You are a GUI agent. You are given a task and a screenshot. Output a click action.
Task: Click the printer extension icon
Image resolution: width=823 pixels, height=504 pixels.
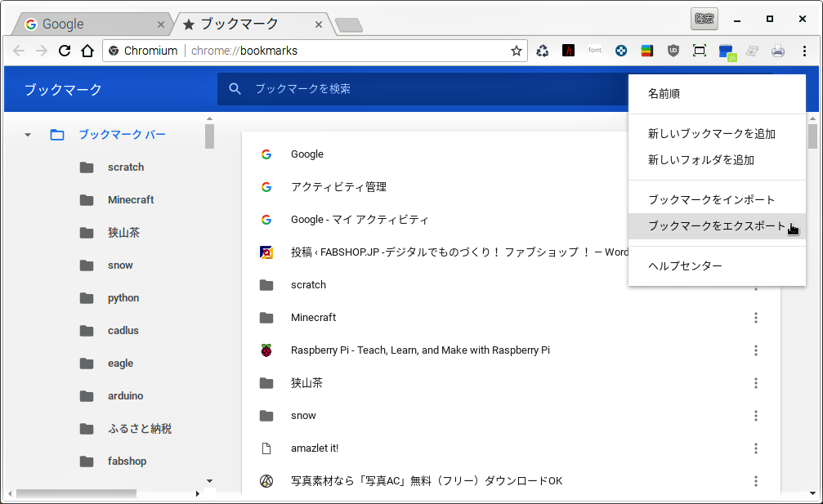point(778,51)
